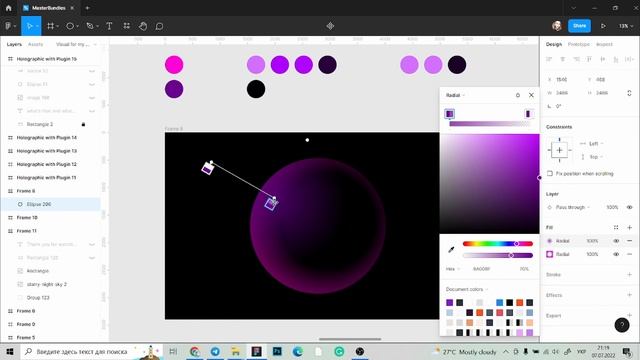Select Holographic with Plugin 14 frame
The height and width of the screenshot is (360, 640).
tap(50, 138)
